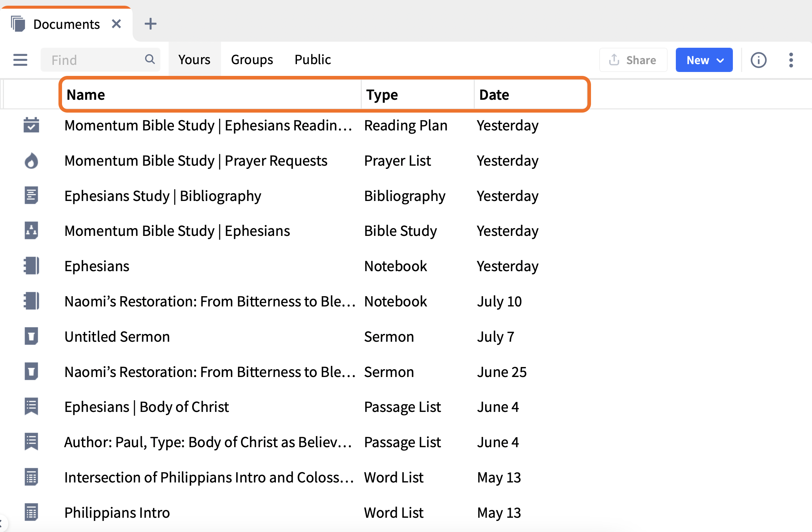
Task: Switch to the Groups tab
Action: (x=252, y=60)
